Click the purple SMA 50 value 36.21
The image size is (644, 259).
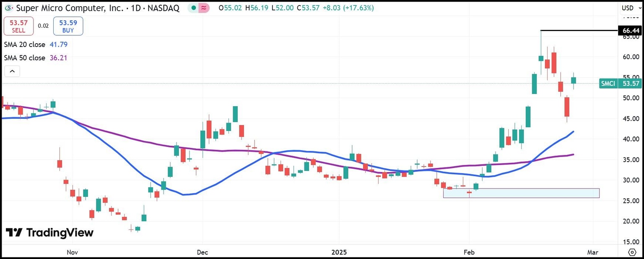(58, 58)
